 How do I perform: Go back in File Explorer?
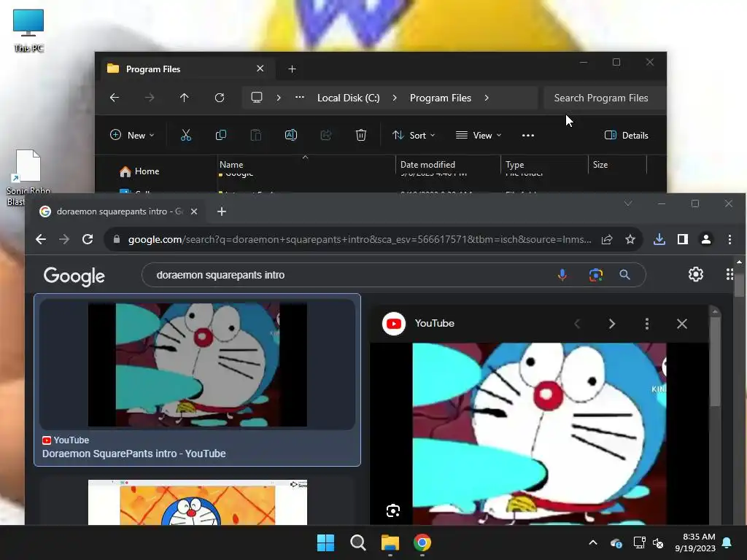click(x=115, y=98)
